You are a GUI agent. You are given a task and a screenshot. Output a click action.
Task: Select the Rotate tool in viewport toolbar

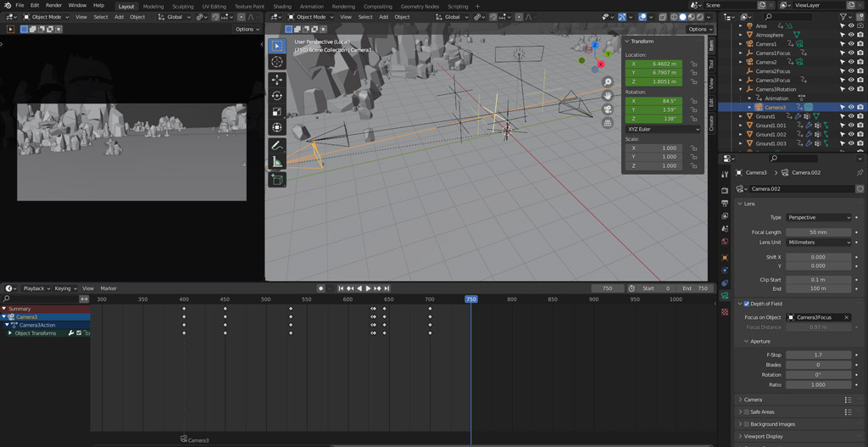pos(277,96)
